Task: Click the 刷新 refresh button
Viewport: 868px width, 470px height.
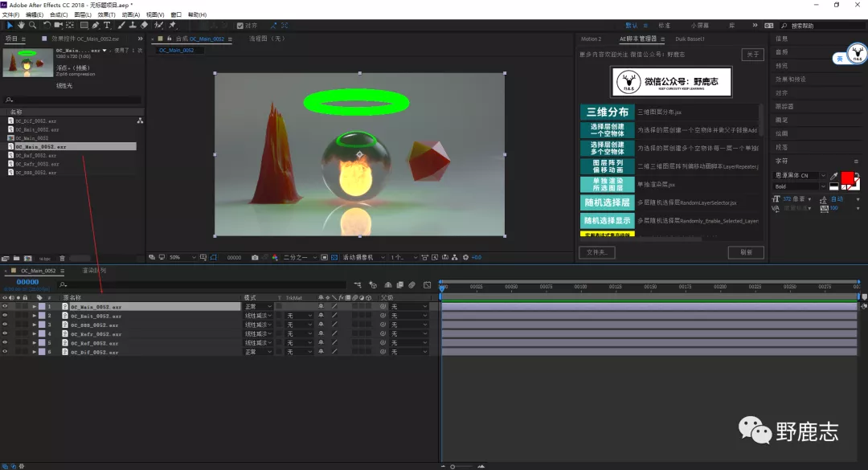Action: point(745,252)
